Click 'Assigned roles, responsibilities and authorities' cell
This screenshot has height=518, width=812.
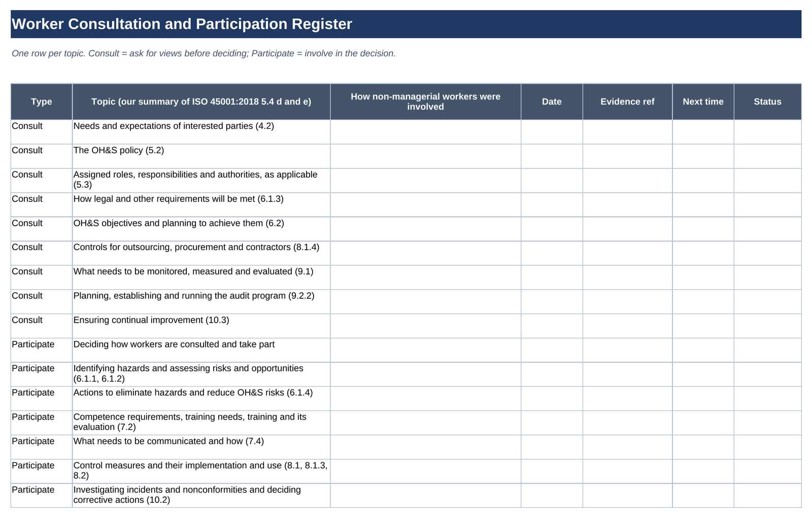click(201, 180)
